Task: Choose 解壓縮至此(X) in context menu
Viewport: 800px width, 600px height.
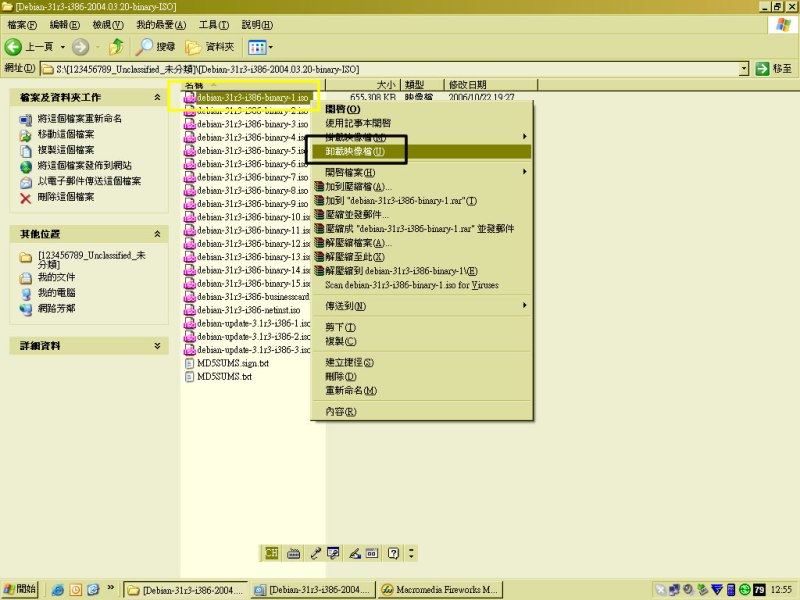Action: click(x=421, y=257)
